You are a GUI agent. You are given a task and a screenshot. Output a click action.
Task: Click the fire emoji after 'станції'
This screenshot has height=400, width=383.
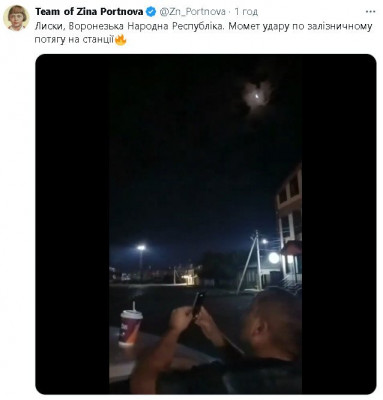120,40
